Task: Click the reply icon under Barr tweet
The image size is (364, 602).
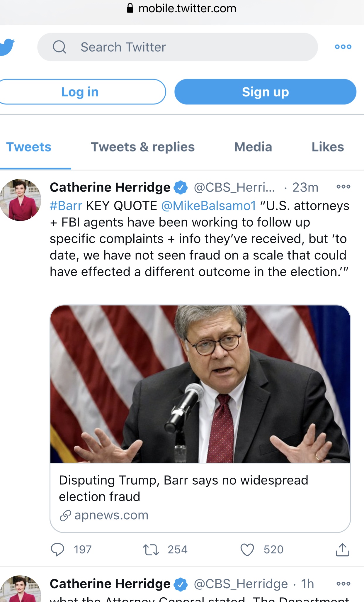Action: click(57, 550)
